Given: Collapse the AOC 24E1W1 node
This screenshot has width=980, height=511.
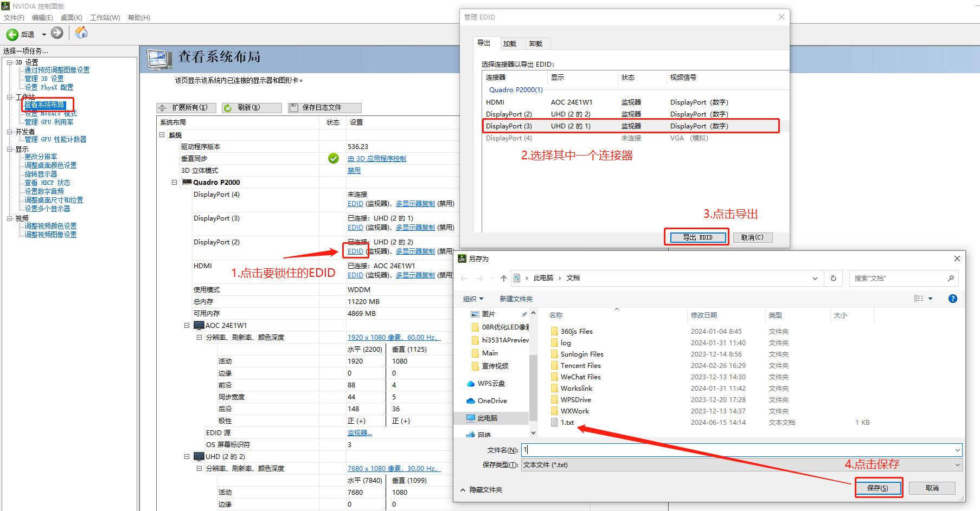Looking at the screenshot, I should [187, 326].
